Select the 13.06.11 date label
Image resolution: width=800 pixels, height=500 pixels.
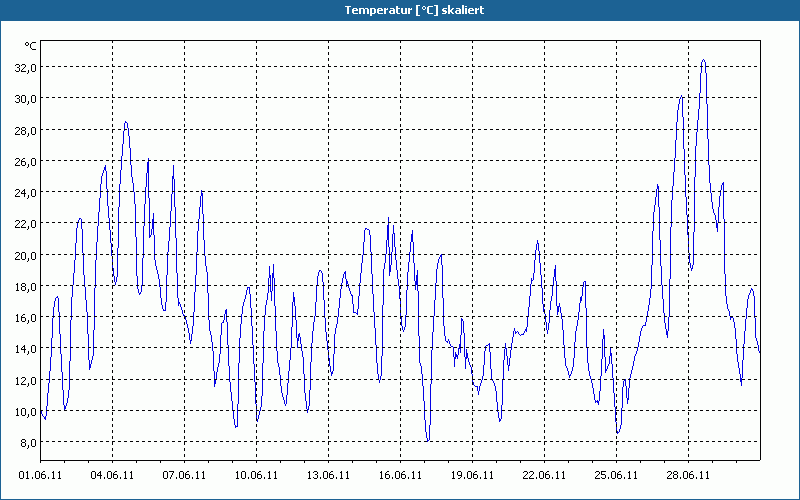point(328,475)
